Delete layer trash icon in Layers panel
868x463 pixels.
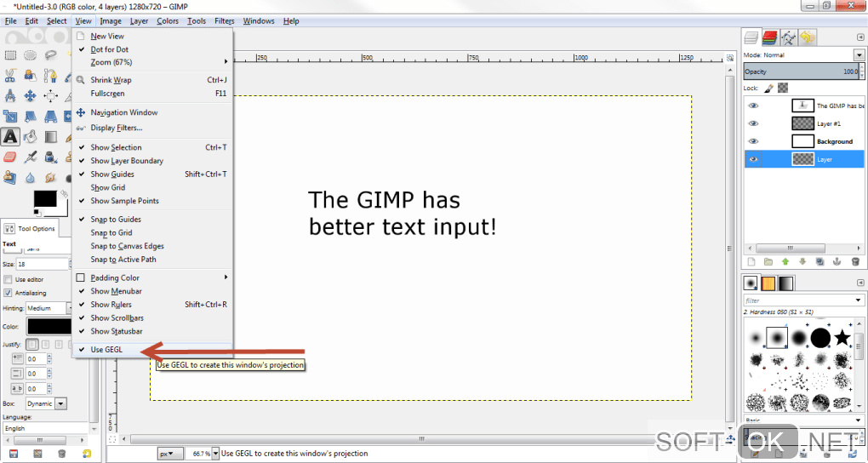point(855,261)
